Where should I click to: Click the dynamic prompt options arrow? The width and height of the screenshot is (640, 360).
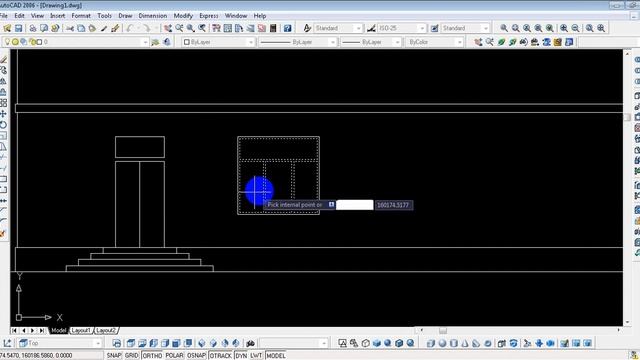click(x=331, y=204)
